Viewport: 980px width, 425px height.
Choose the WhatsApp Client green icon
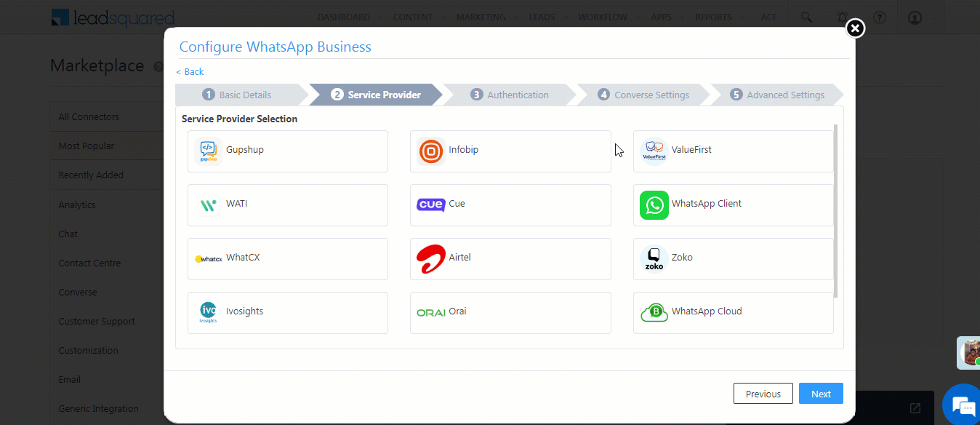click(654, 205)
